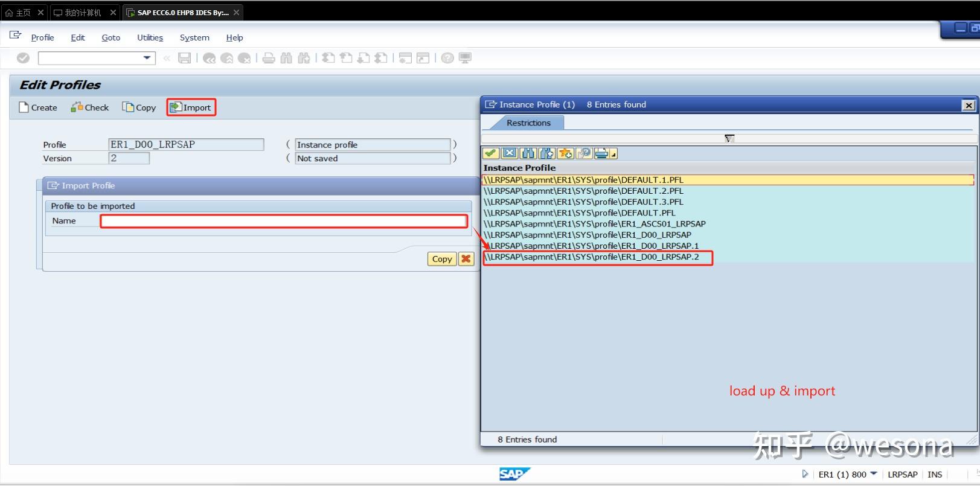980x486 pixels.
Task: Open system info dropdown next to ER1 (1) 800
Action: [x=873, y=474]
